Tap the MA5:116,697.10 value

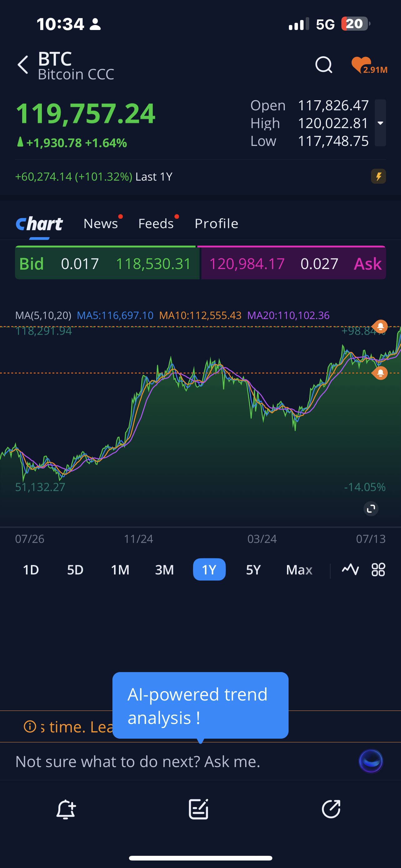[115, 315]
